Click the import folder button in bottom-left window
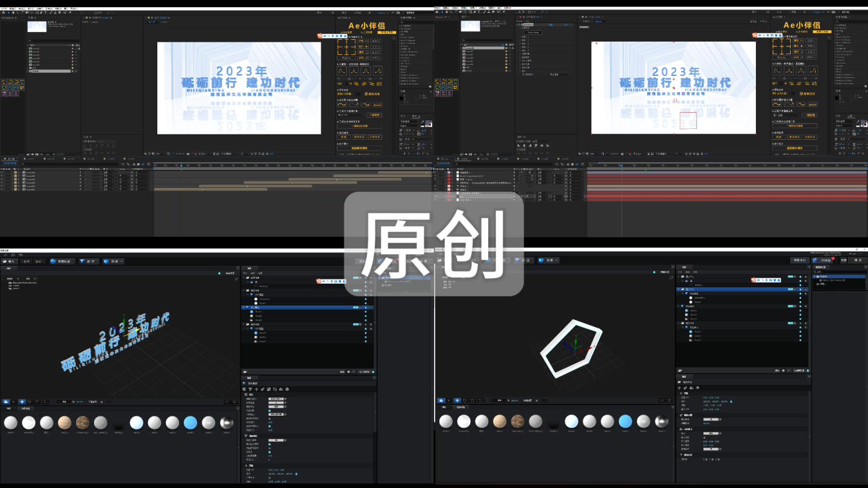The height and width of the screenshot is (488, 868). 9,261
